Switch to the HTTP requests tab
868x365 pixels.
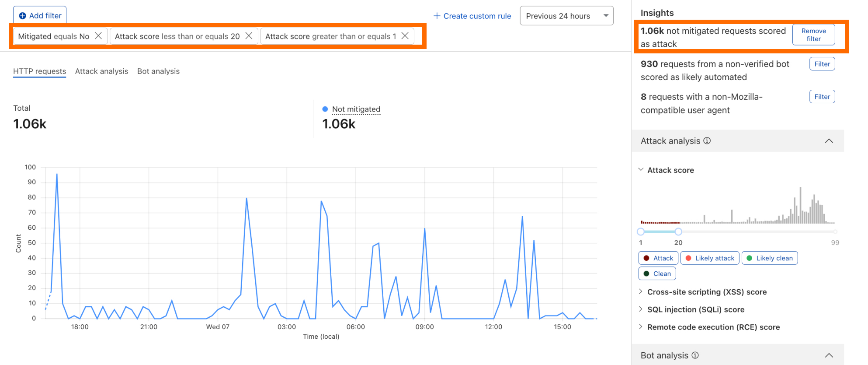point(39,71)
